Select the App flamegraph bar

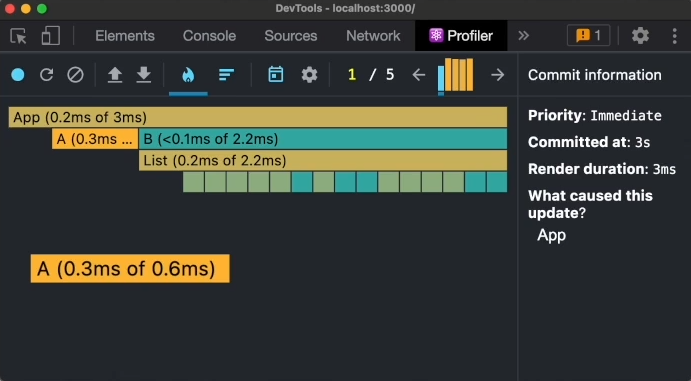pyautogui.click(x=258, y=117)
